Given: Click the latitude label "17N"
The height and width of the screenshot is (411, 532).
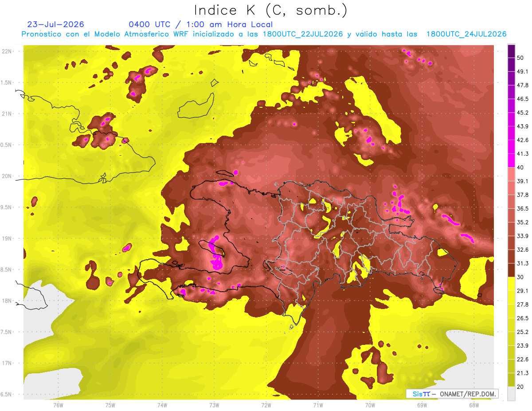Looking at the screenshot, I should (x=7, y=363).
